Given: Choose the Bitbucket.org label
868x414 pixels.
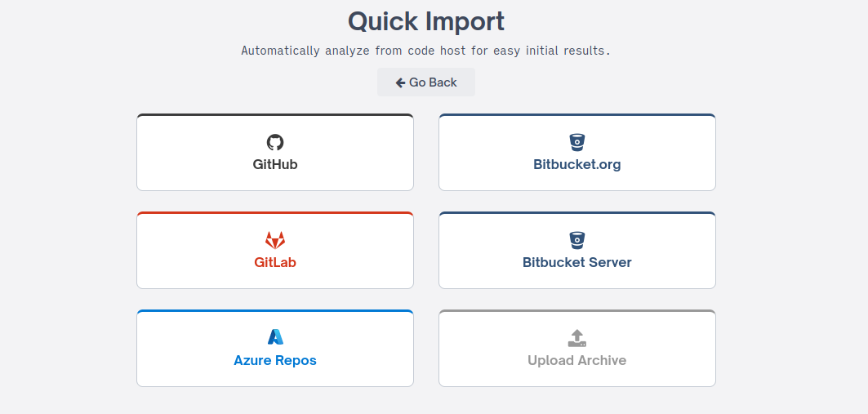Looking at the screenshot, I should click(x=577, y=164).
